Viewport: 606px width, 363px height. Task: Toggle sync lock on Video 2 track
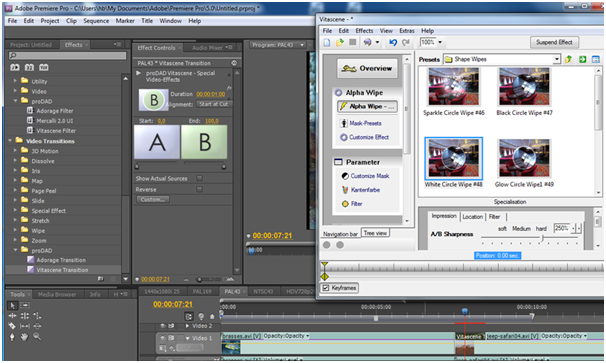(x=171, y=326)
